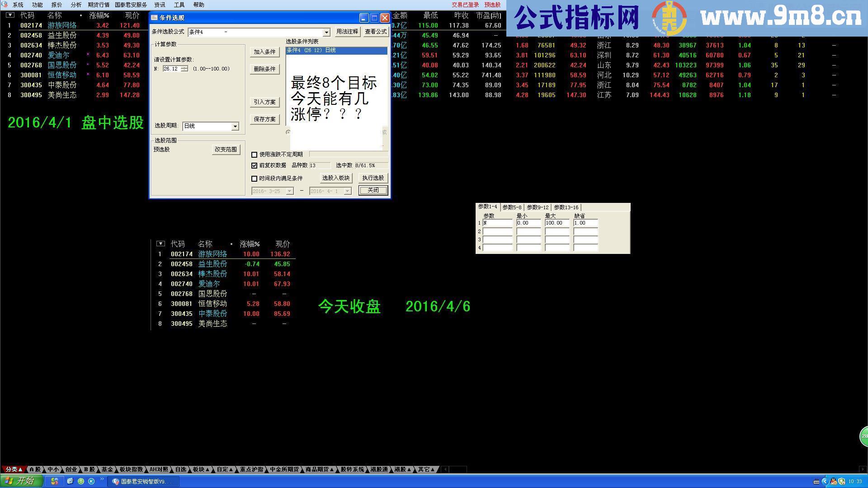Click the 国泰君安锐智版 taskbar button
Viewport: 868px width, 488px height.
coord(145,481)
